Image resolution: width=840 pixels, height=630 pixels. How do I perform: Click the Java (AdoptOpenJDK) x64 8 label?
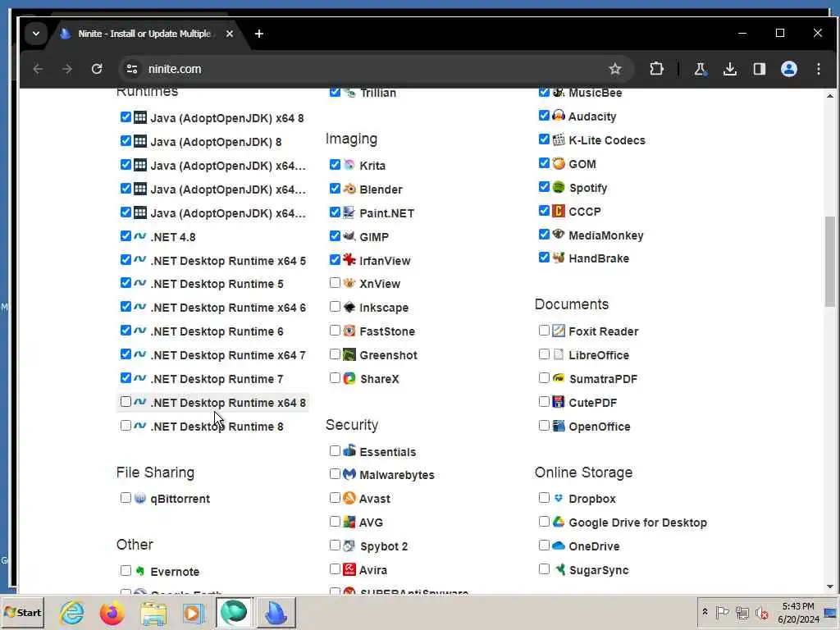tap(227, 118)
